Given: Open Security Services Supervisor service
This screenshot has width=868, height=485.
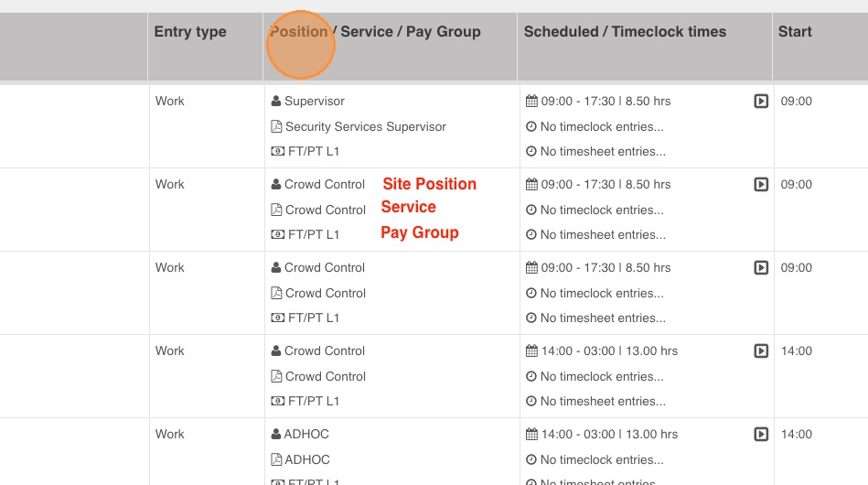Looking at the screenshot, I should pos(366,127).
